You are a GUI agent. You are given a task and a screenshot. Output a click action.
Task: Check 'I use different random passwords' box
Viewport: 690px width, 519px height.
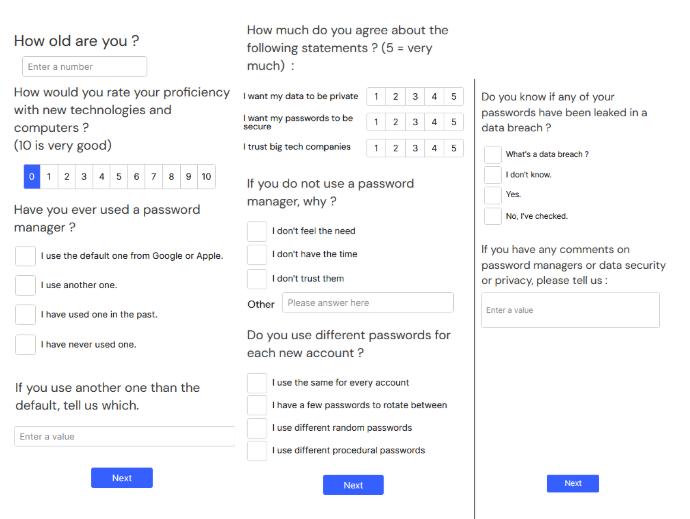[x=257, y=428]
